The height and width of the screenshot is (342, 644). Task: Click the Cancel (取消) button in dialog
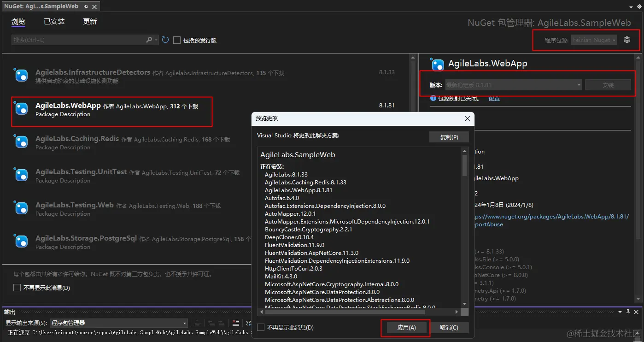tap(449, 328)
